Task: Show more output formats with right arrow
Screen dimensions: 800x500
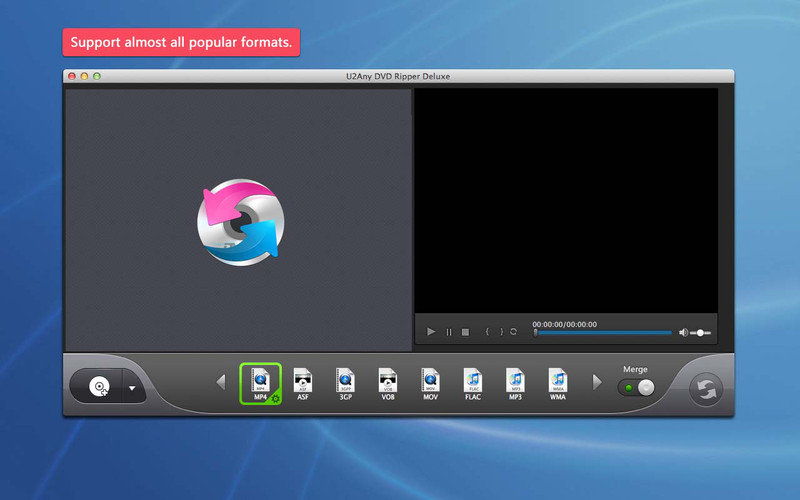Action: pyautogui.click(x=597, y=382)
